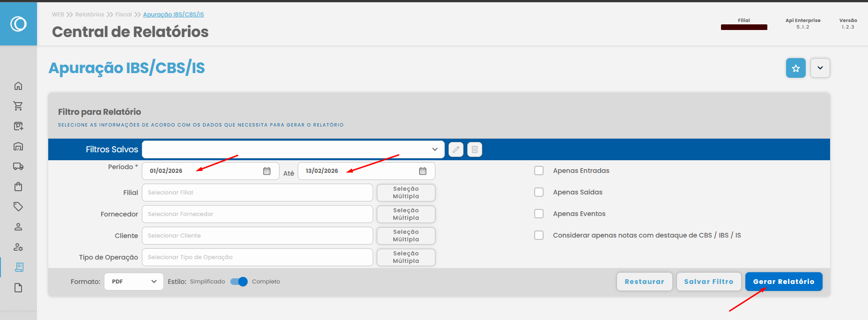Viewport: 868px width, 320px height.
Task: Click the Selecionar Fornecedor input field
Action: (257, 214)
